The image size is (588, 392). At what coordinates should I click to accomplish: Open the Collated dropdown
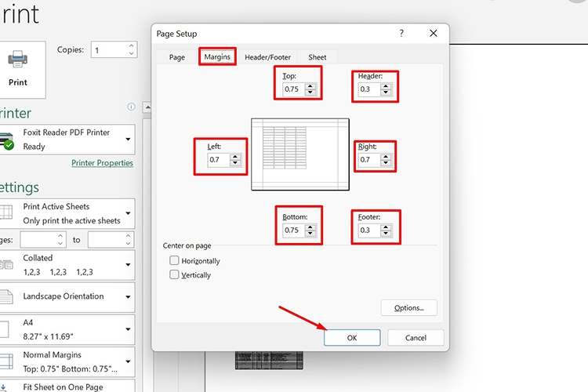(128, 264)
